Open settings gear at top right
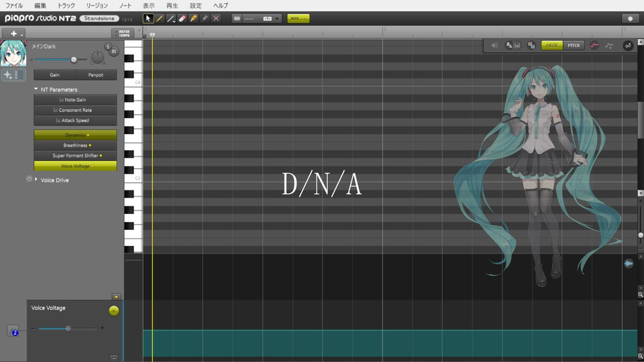 point(630,19)
